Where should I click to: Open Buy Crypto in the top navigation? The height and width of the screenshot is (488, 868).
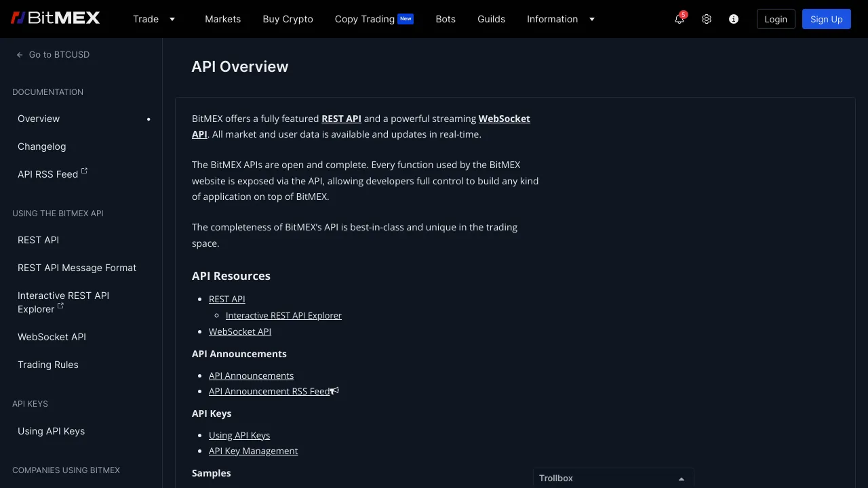click(x=288, y=19)
